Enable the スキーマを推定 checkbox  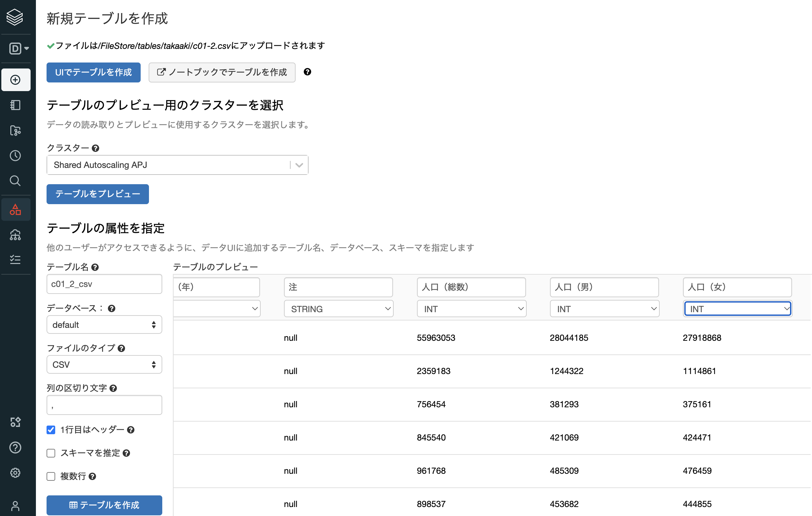coord(51,453)
